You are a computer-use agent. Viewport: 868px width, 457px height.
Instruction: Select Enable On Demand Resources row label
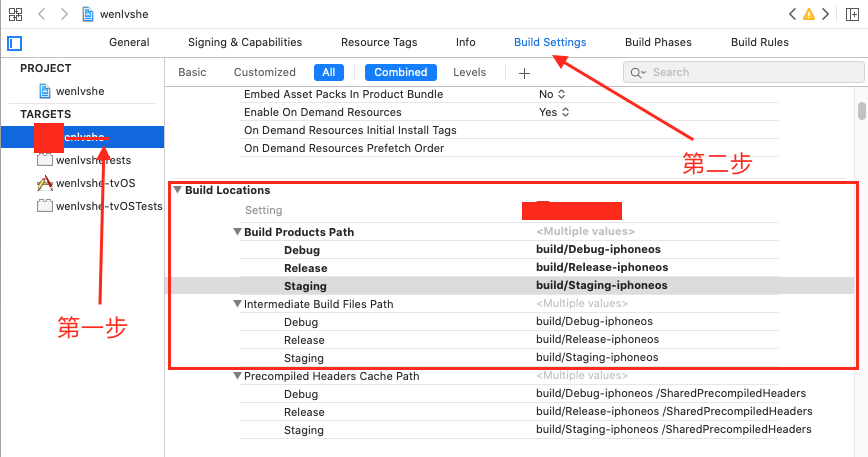click(x=323, y=112)
